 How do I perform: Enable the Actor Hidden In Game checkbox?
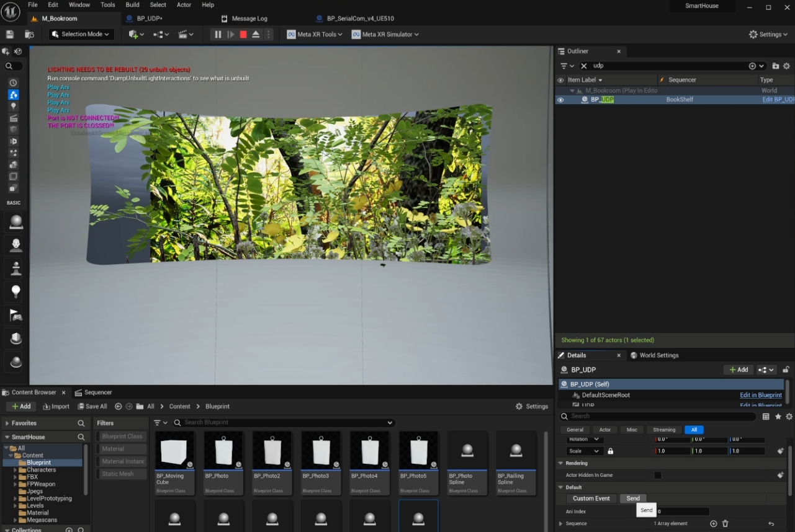tap(658, 476)
